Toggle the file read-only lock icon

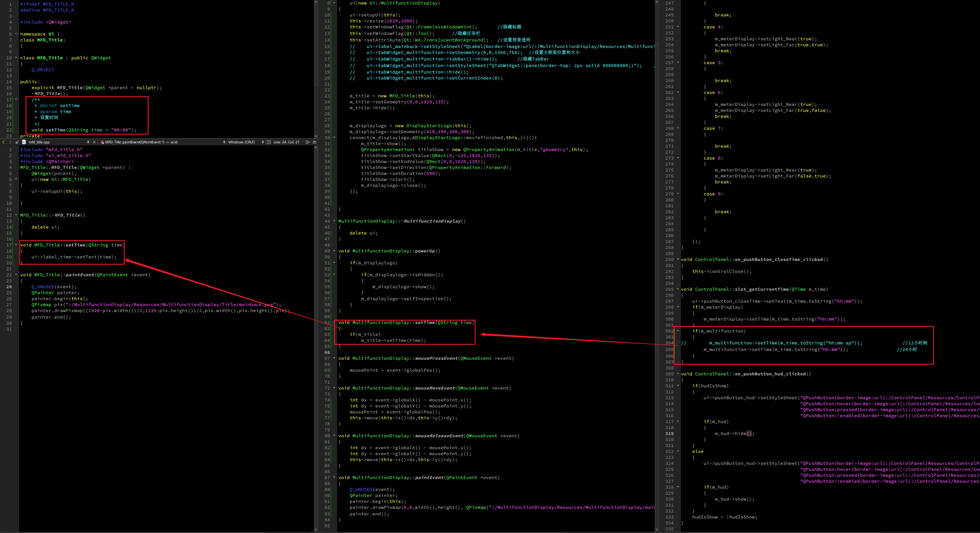17,142
